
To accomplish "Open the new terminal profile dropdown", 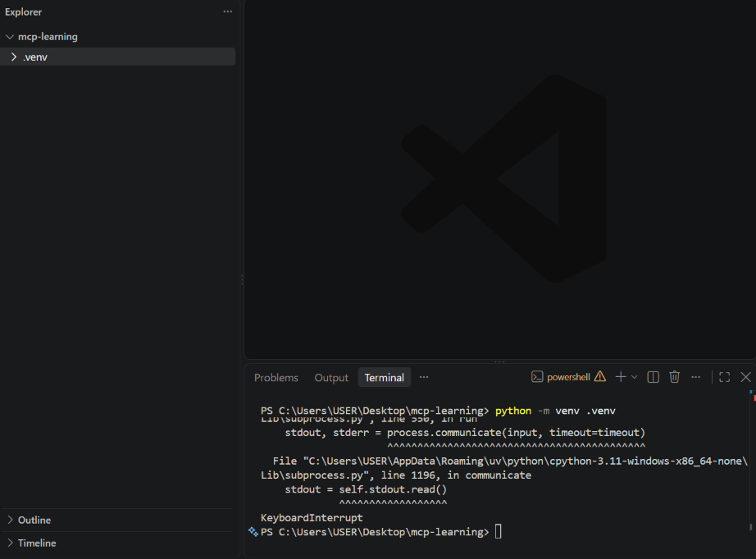I will click(x=635, y=377).
